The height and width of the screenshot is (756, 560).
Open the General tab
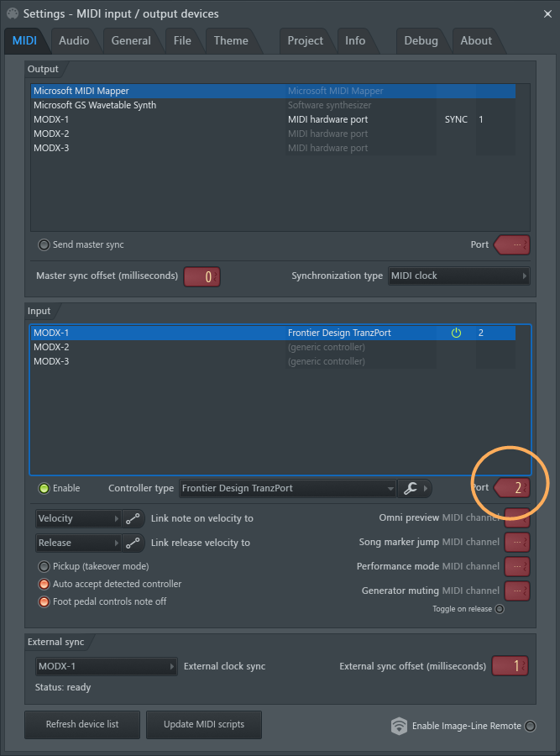click(x=131, y=41)
